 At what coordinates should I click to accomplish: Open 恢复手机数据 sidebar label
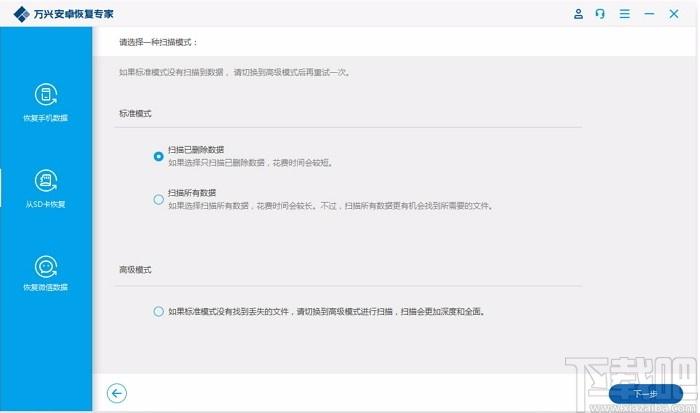coord(46,118)
